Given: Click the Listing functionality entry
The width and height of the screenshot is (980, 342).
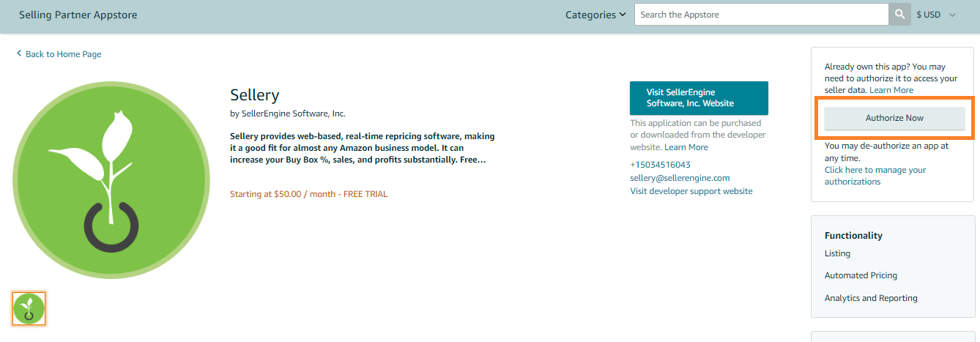Looking at the screenshot, I should 837,253.
